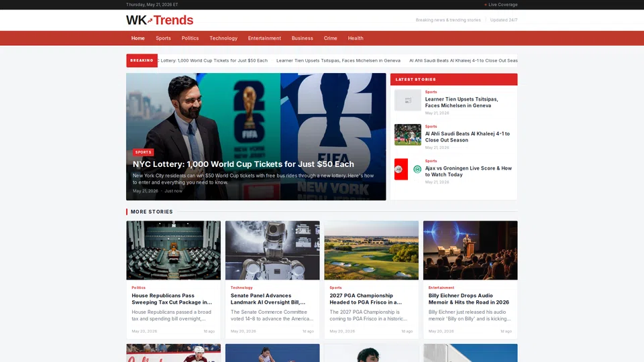The width and height of the screenshot is (644, 362).
Task: Open Al Ahli Saudi Beats Al Khaleej headline in sidebar
Action: [x=468, y=137]
